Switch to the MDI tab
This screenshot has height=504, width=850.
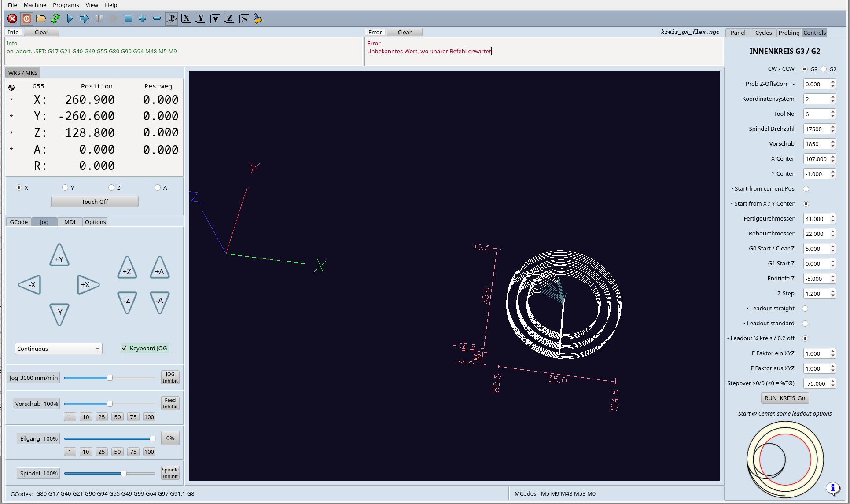(70, 222)
